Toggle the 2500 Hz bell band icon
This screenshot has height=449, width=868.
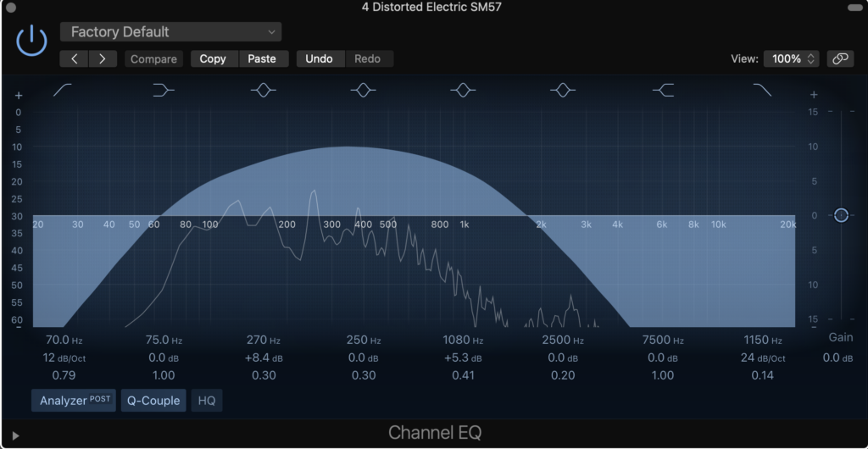click(x=563, y=90)
